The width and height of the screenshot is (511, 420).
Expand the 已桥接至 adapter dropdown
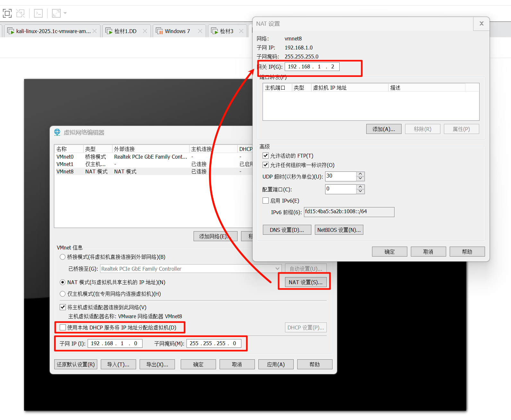coord(277,269)
